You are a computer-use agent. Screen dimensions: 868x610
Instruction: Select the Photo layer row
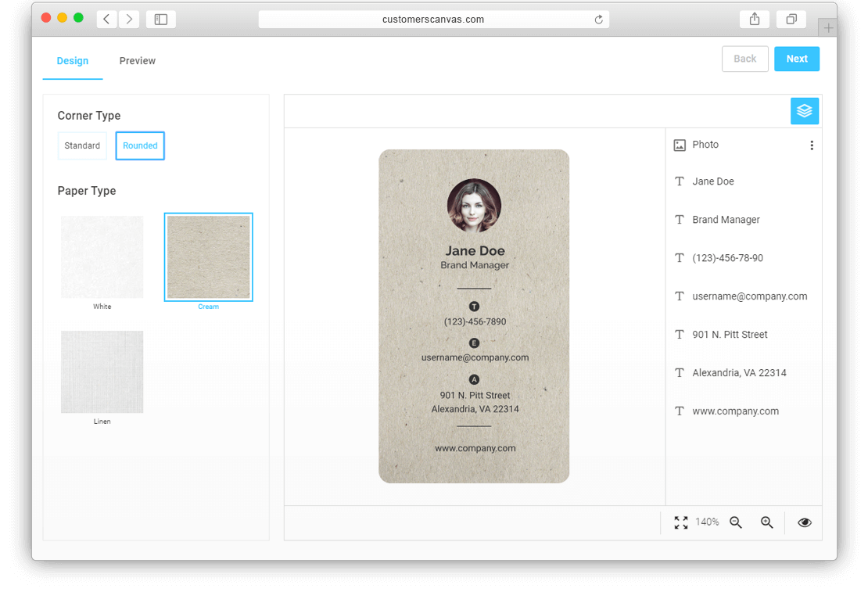coord(744,145)
